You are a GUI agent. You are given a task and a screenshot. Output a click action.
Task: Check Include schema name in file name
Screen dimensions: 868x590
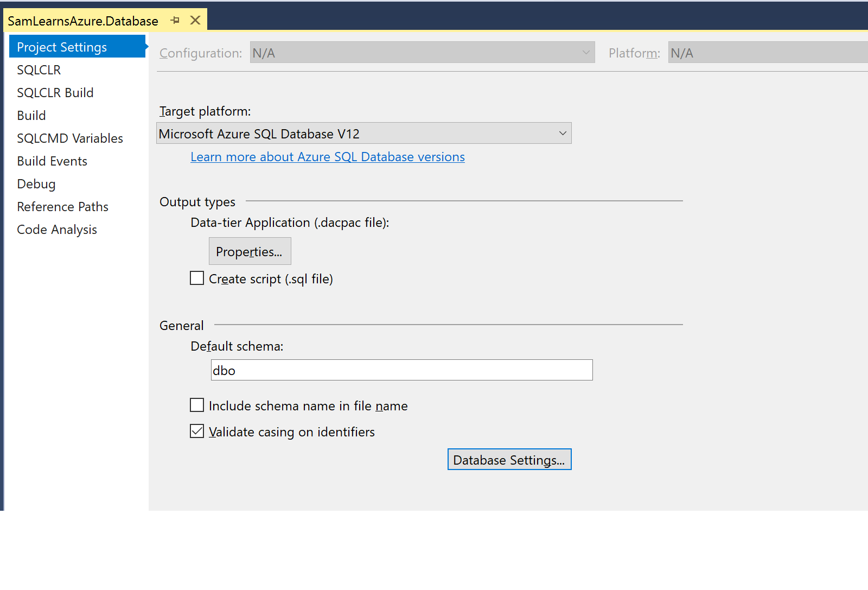tap(197, 405)
